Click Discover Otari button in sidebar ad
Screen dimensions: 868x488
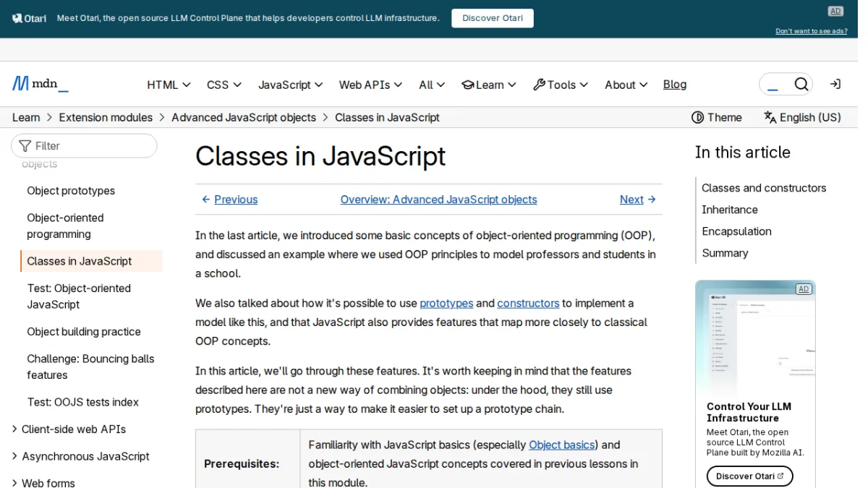(x=749, y=476)
